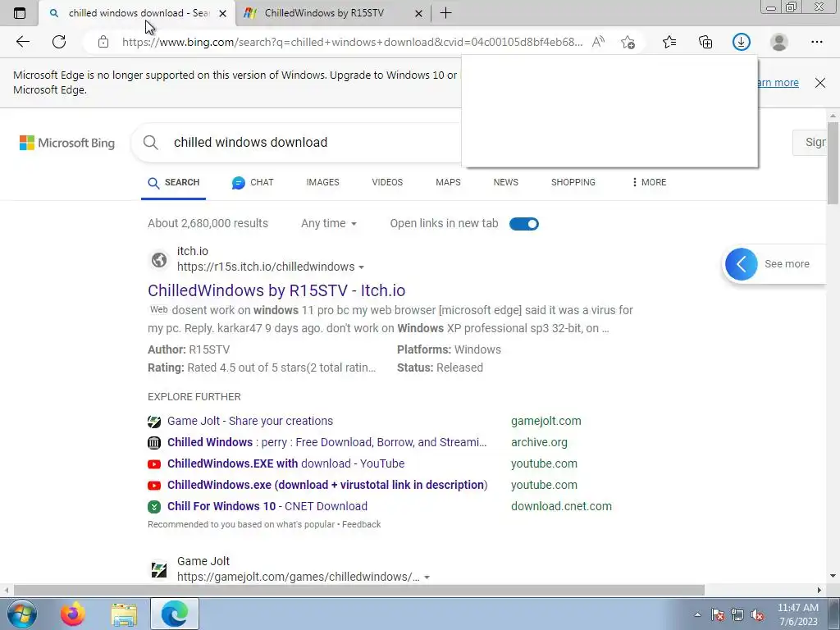Image resolution: width=840 pixels, height=630 pixels.
Task: Click CNET Download green icon
Action: [x=154, y=507]
